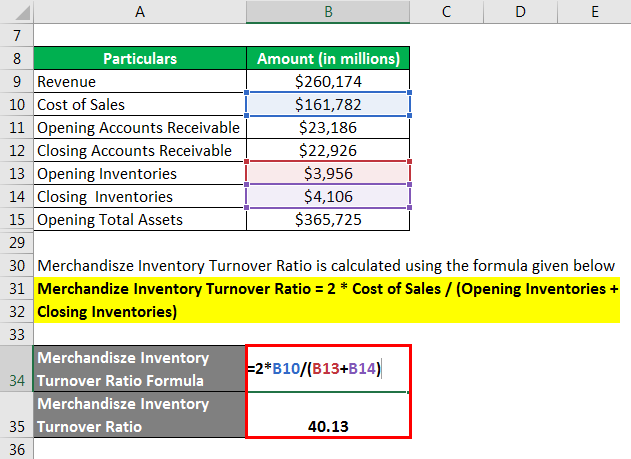Select row 35 header
The image size is (631, 459).
pyautogui.click(x=16, y=415)
